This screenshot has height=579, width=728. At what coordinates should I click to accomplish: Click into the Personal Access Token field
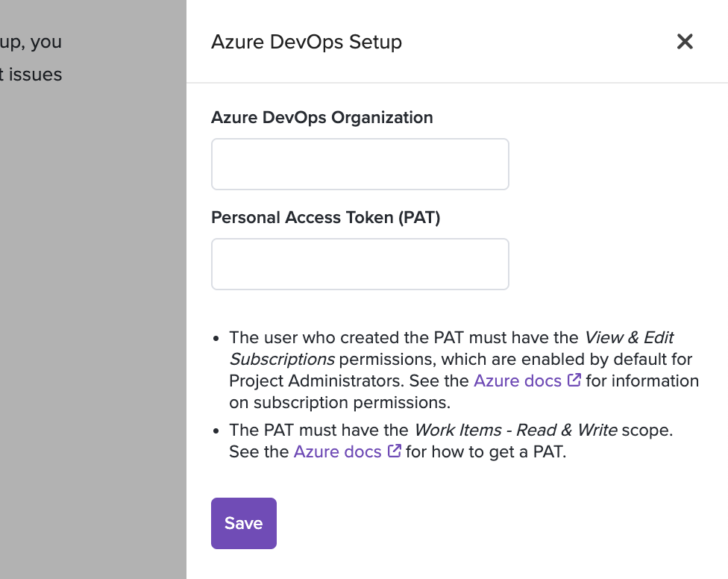pyautogui.click(x=360, y=264)
